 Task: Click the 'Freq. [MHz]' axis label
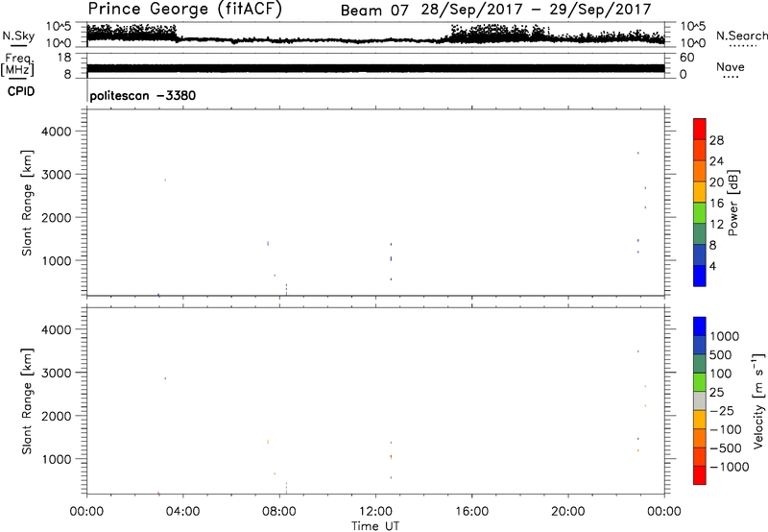tap(18, 64)
